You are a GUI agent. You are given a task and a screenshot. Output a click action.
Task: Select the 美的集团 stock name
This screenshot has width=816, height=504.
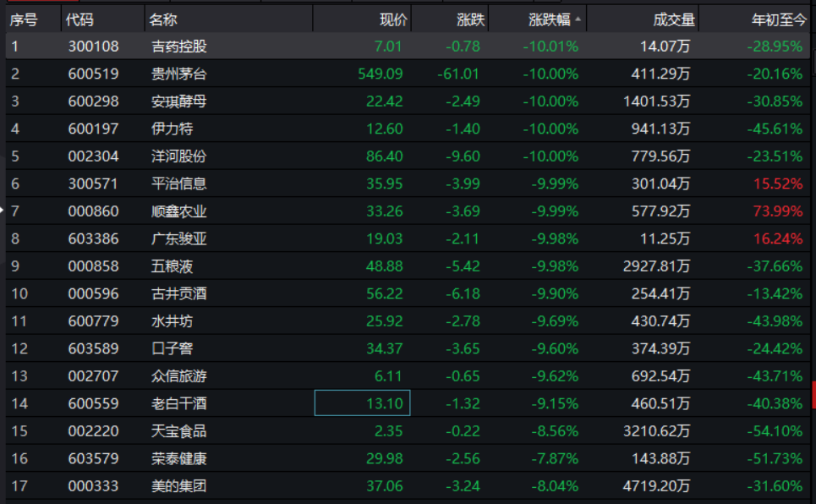tap(179, 485)
